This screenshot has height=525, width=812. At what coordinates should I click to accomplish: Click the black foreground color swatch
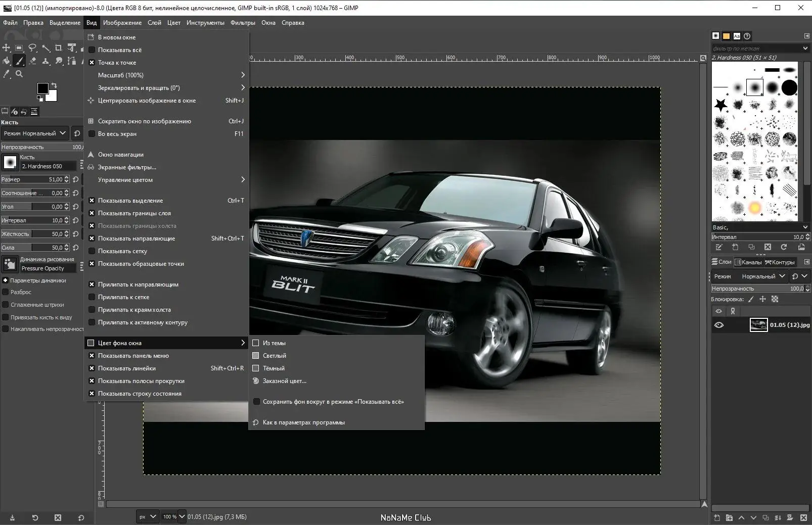coord(43,88)
